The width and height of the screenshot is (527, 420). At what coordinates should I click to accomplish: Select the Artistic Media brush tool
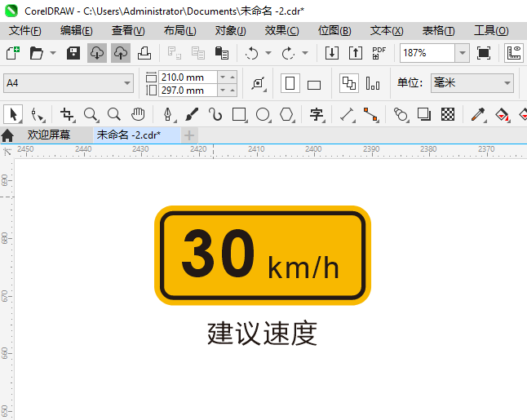pyautogui.click(x=192, y=114)
